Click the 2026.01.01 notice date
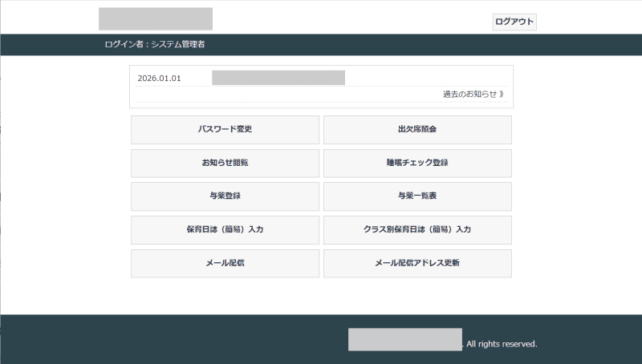Screen dimensions: 642x364 159,78
